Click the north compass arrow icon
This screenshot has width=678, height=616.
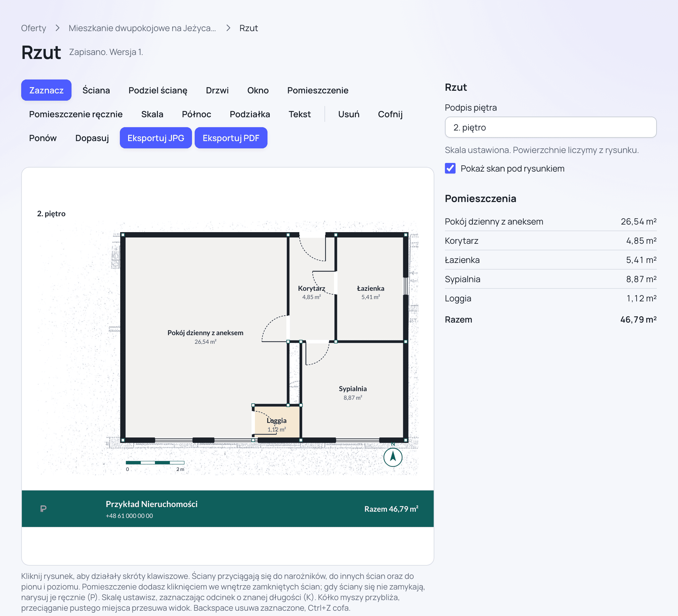point(393,457)
